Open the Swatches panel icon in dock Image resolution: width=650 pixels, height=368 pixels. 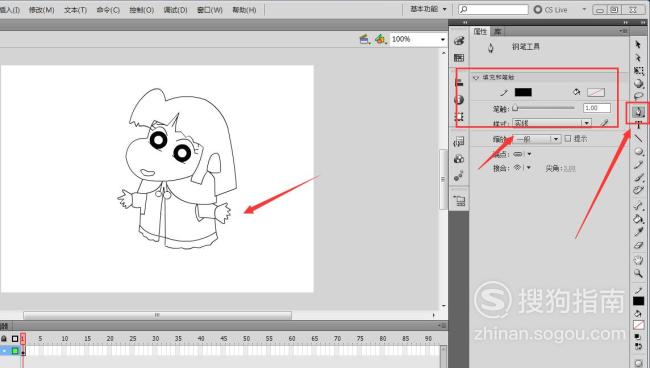(459, 58)
